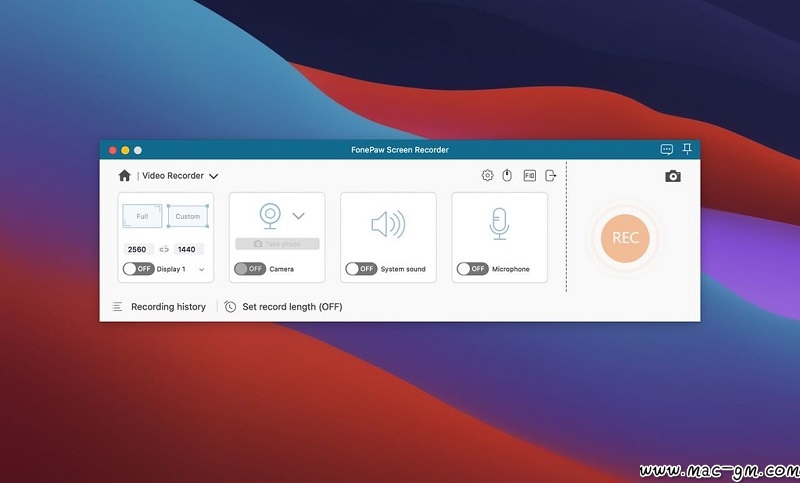
Task: Select the Custom region option
Action: pyautogui.click(x=188, y=216)
